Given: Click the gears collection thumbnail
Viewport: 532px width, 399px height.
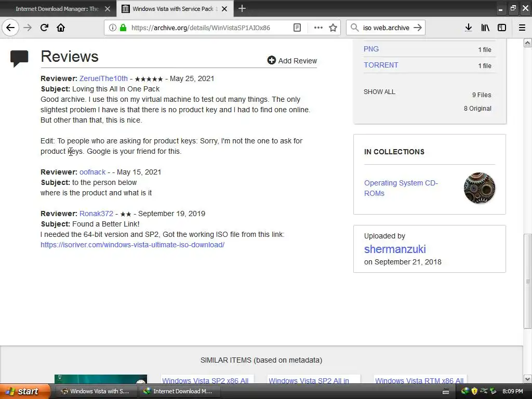Looking at the screenshot, I should click(479, 188).
